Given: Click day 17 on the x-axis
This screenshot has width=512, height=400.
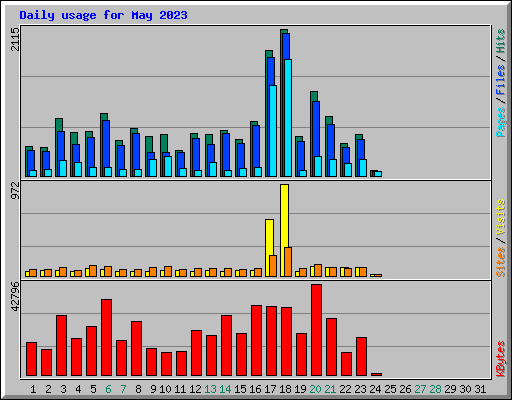Looking at the screenshot, I should click(x=270, y=389).
